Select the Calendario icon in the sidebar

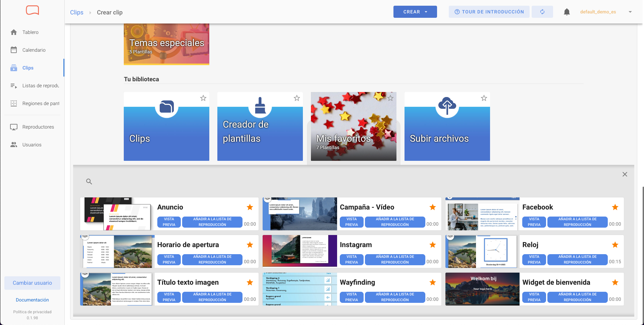point(14,50)
